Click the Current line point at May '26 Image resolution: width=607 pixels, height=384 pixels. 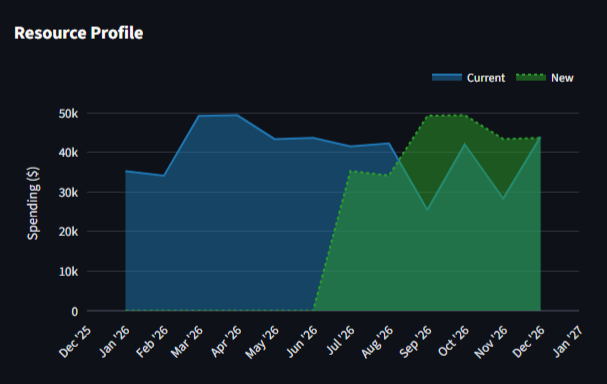pyautogui.click(x=274, y=139)
